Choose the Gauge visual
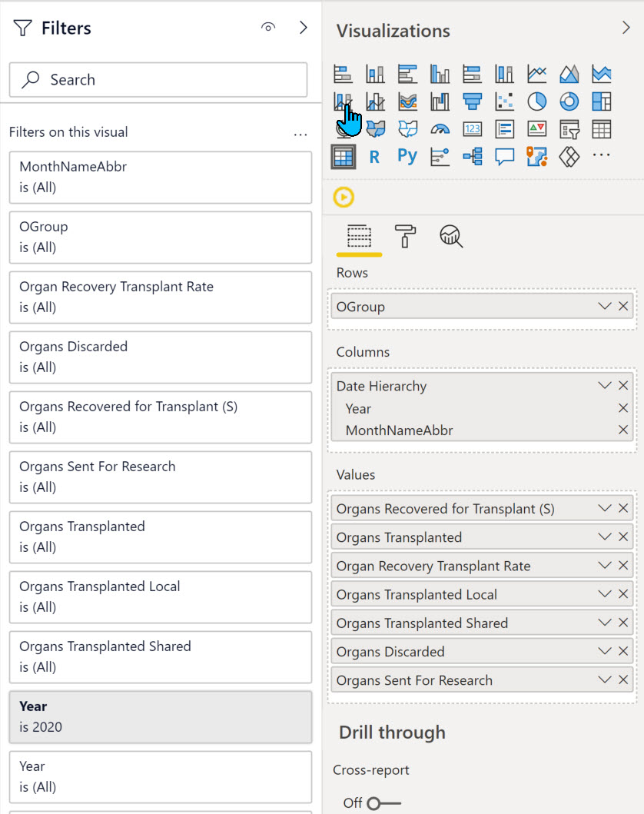 tap(440, 128)
